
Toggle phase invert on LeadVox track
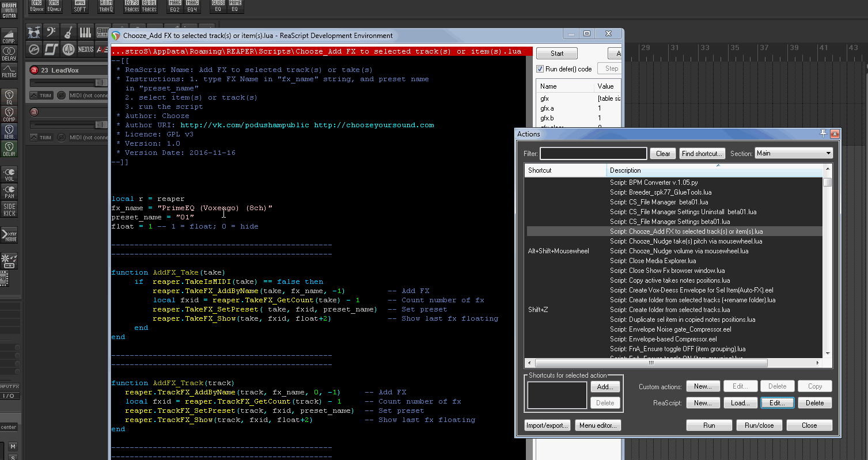tap(61, 96)
